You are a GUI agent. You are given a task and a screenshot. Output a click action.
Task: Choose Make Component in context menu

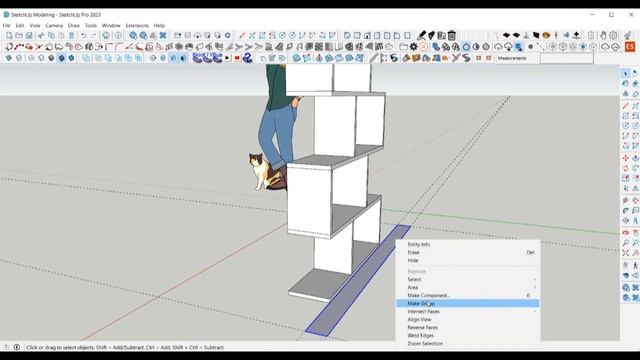[x=468, y=296]
